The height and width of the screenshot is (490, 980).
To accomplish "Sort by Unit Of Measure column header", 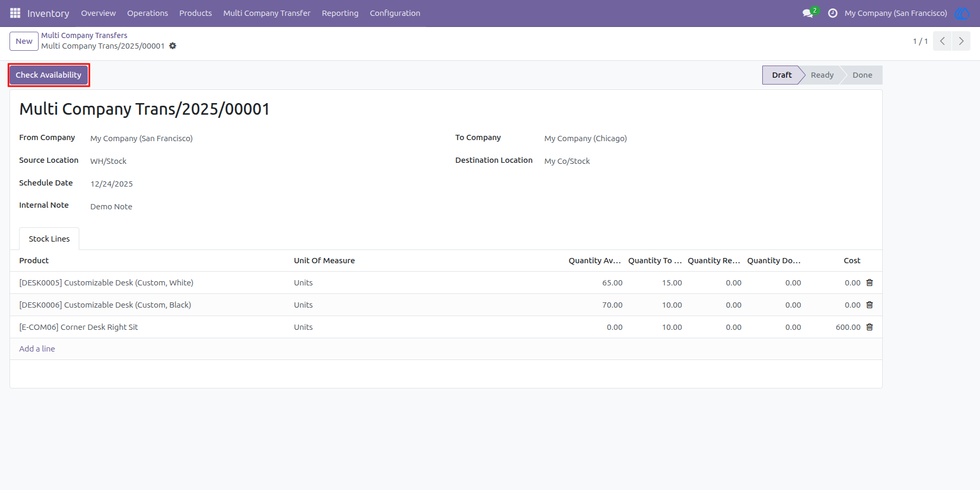I will tap(324, 261).
